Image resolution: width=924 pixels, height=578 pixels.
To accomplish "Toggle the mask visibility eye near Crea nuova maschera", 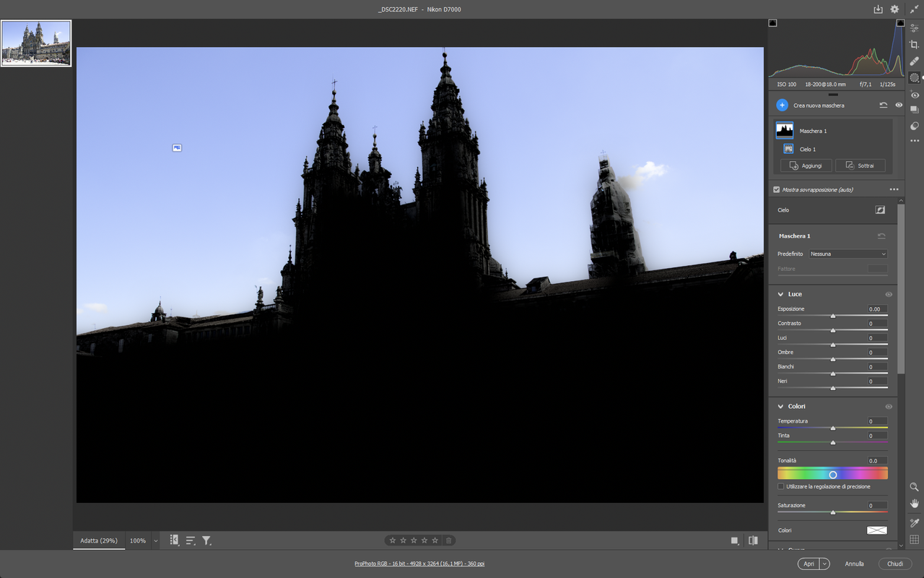I will [898, 105].
